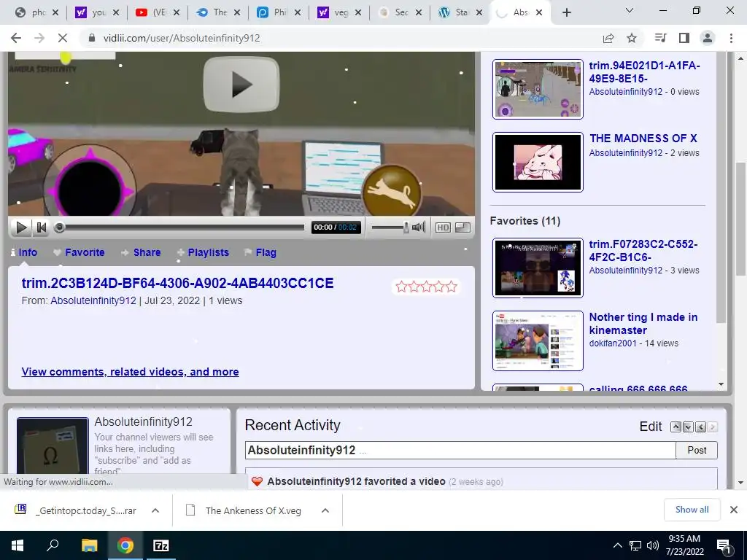Viewport: 747px width, 560px height.
Task: Click Show all downloads
Action: 692,510
